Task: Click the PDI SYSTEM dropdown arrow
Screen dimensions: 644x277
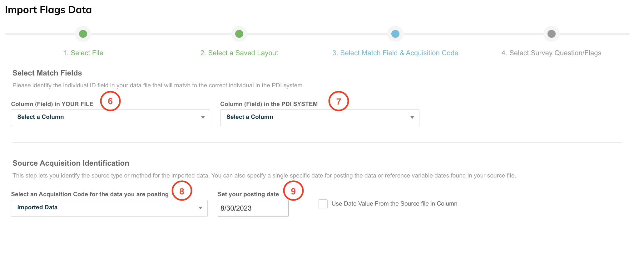Action: (412, 118)
